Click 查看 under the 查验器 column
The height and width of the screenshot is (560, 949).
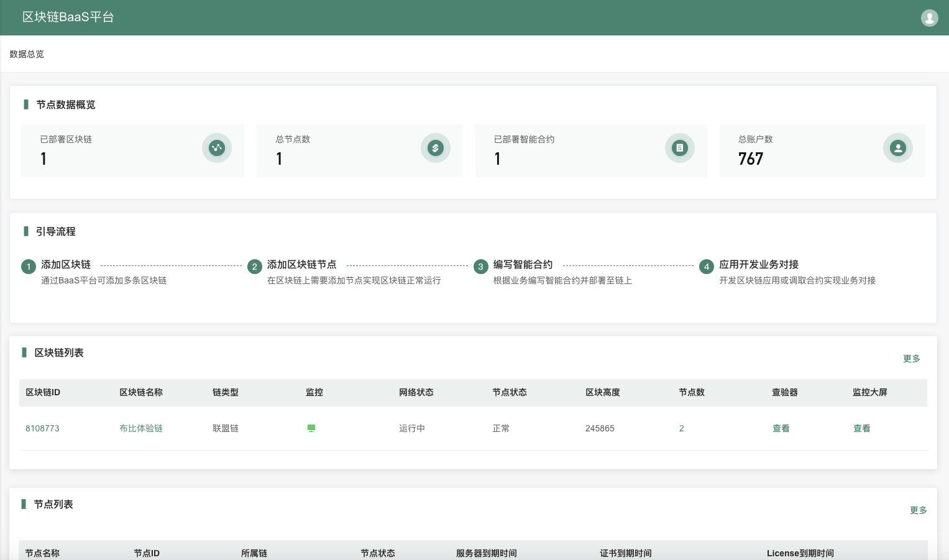click(781, 428)
